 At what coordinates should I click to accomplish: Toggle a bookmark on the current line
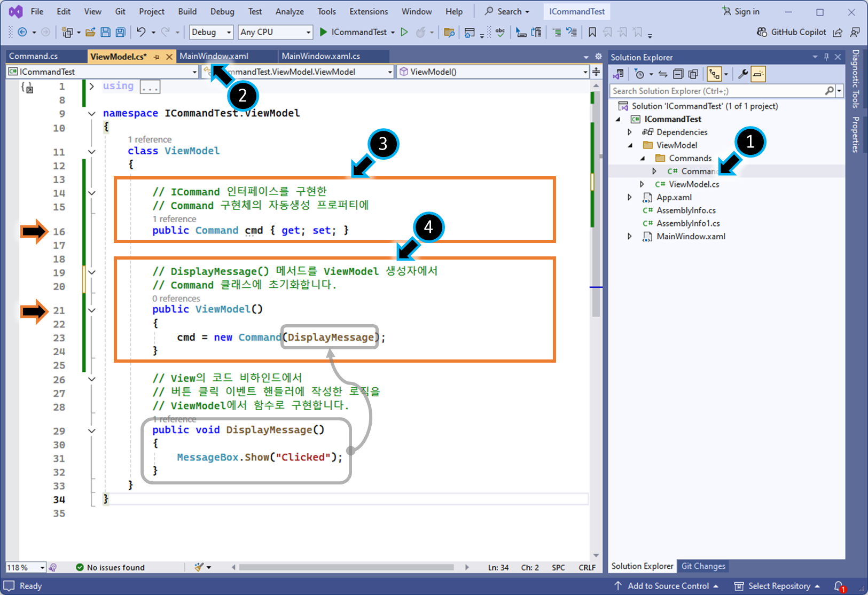coord(592,32)
